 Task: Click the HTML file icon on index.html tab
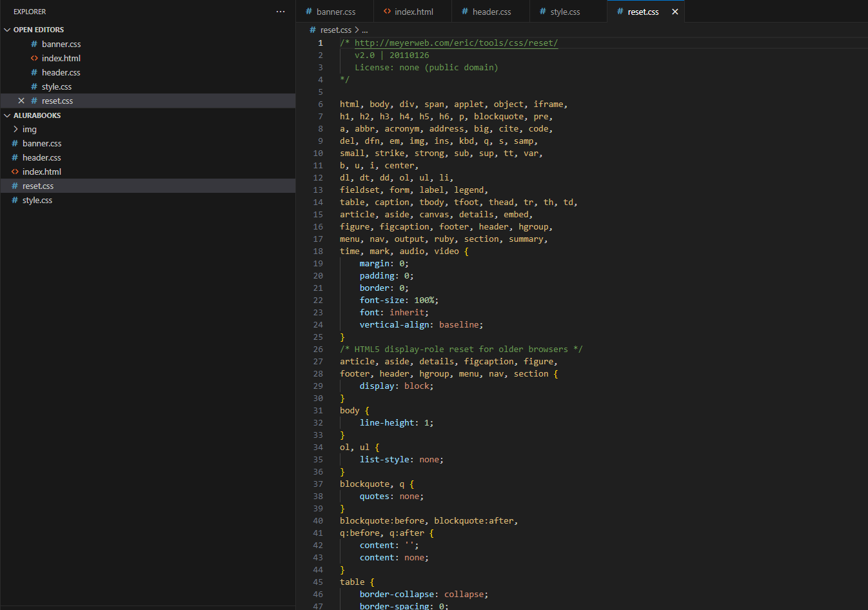[x=387, y=12]
